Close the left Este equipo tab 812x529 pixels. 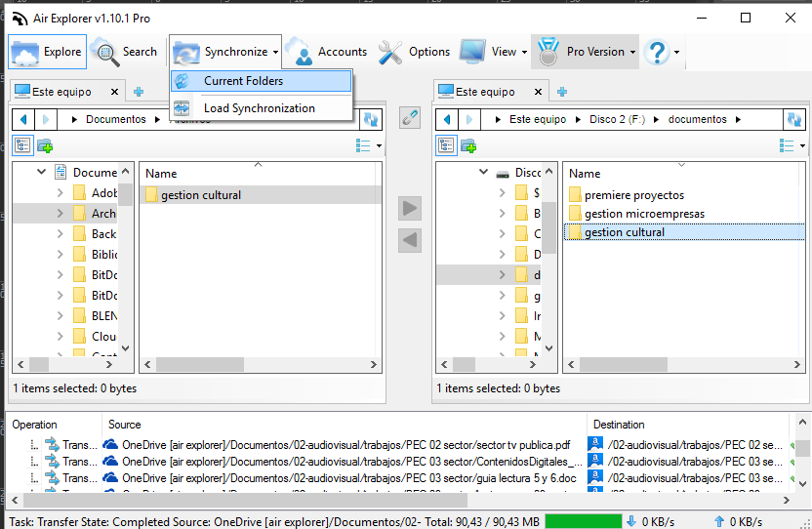click(114, 92)
